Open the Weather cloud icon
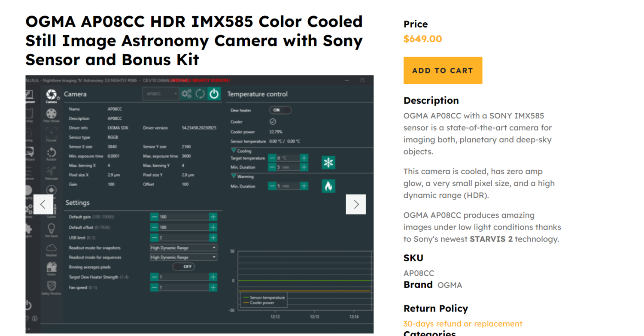 [51, 248]
